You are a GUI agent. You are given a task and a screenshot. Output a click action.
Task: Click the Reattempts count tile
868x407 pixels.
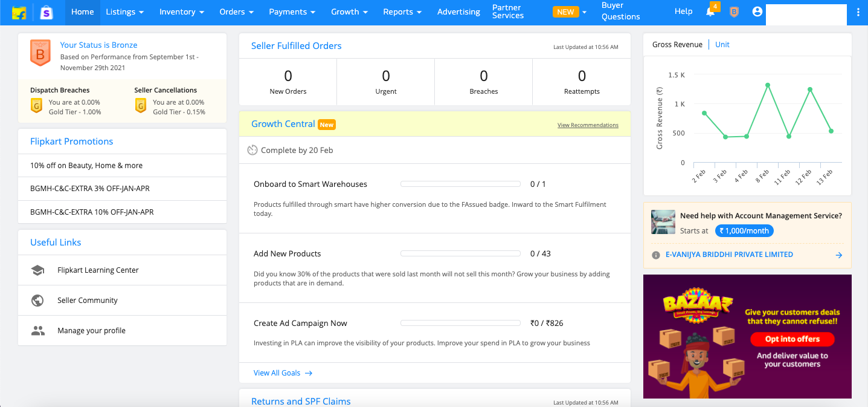coord(582,82)
